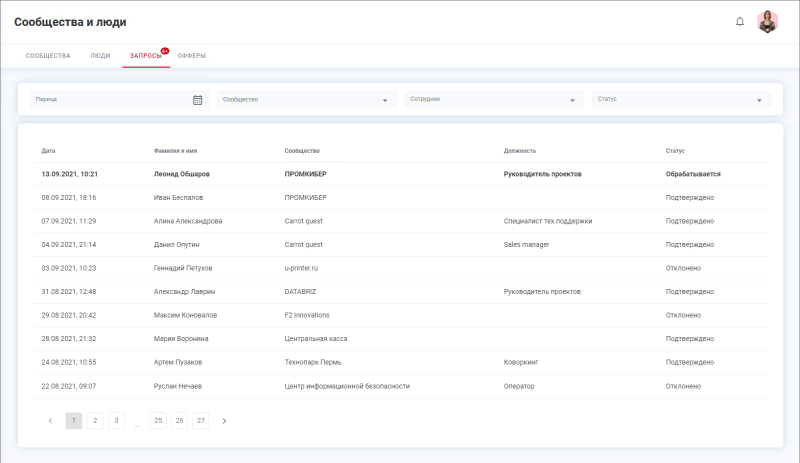The width and height of the screenshot is (800, 463).
Task: Sort by the Дата column header
Action: coord(49,151)
